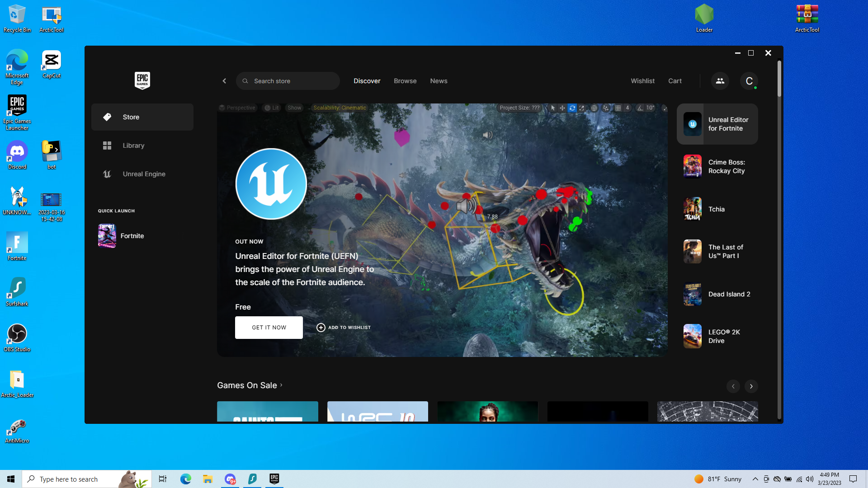Screen dimensions: 868x488
Task: Open the account profile avatar 'C'
Action: point(749,81)
